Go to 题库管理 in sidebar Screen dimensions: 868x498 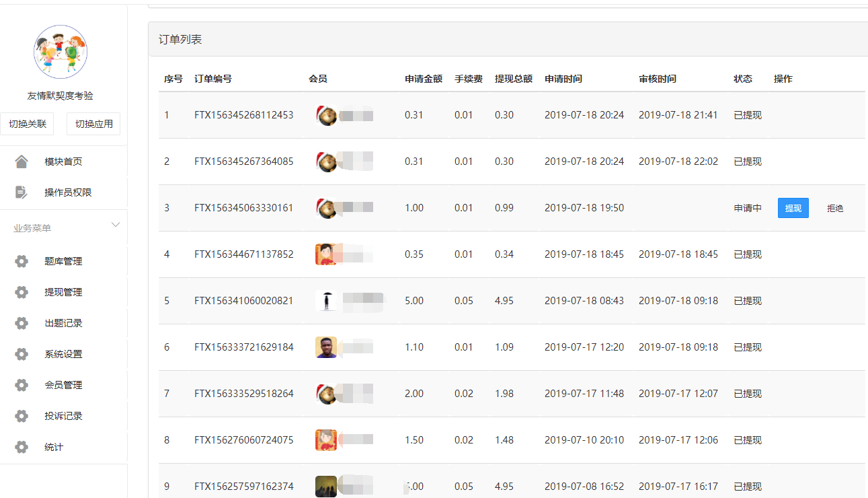point(64,261)
